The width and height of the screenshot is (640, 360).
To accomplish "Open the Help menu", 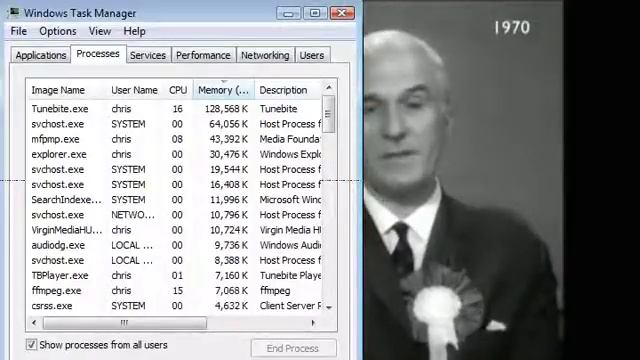I will [134, 31].
